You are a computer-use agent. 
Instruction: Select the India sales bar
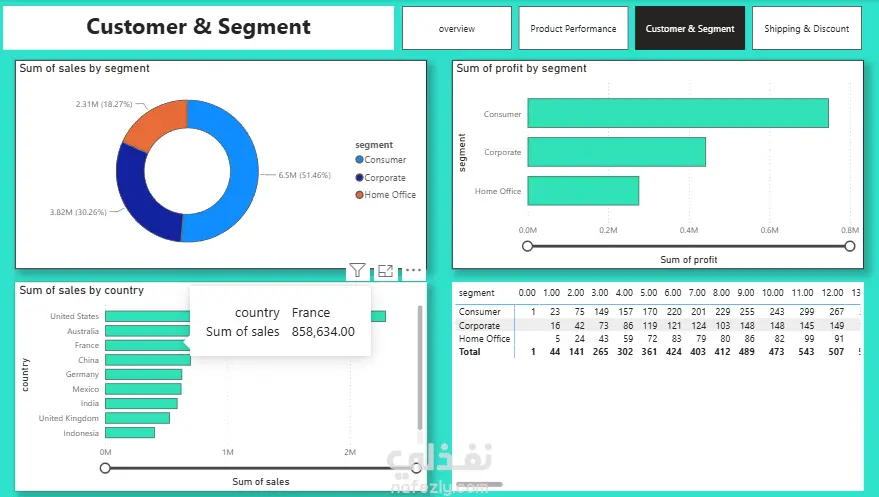tap(141, 403)
